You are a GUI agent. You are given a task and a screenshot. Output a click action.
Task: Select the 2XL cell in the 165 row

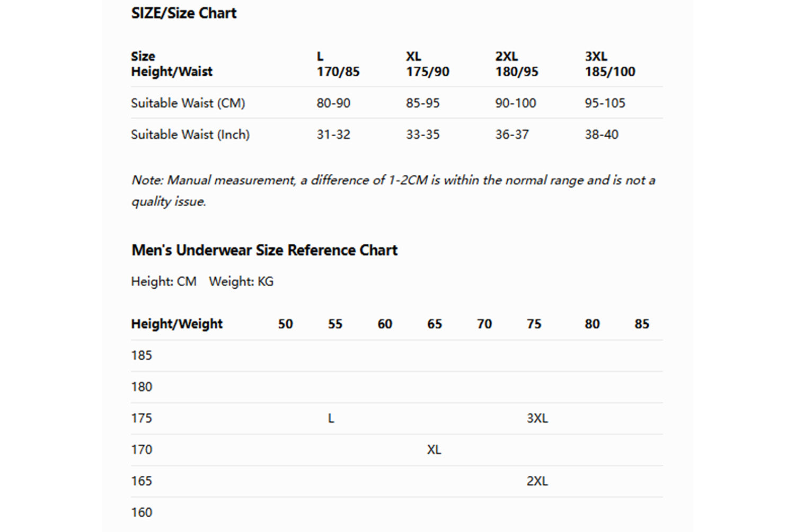pyautogui.click(x=537, y=481)
